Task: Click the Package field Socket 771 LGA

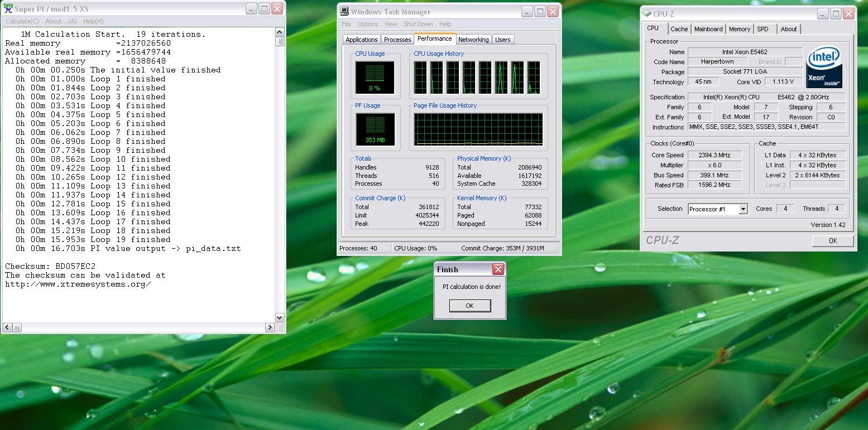Action: click(745, 71)
